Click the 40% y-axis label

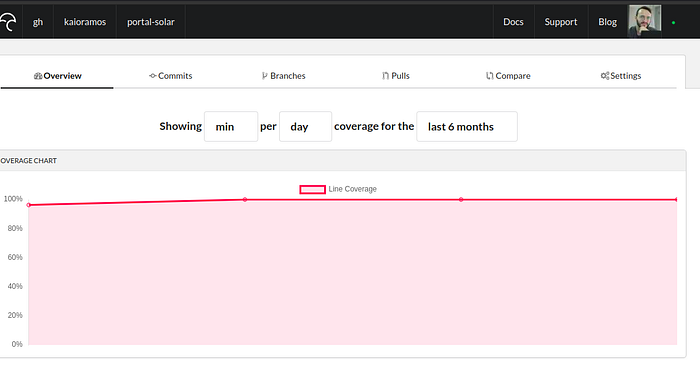point(15,286)
